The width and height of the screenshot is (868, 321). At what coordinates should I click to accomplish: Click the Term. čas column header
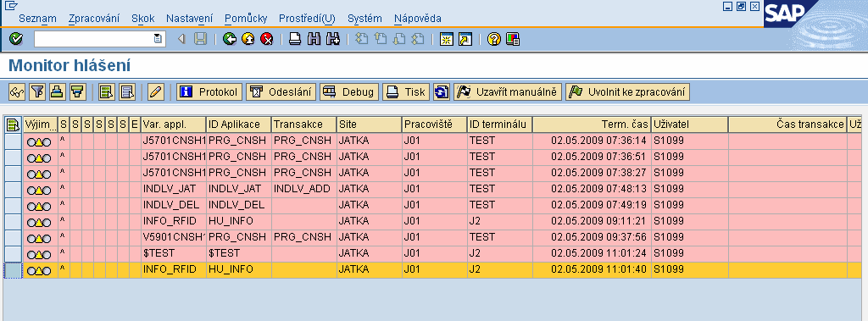tap(593, 125)
